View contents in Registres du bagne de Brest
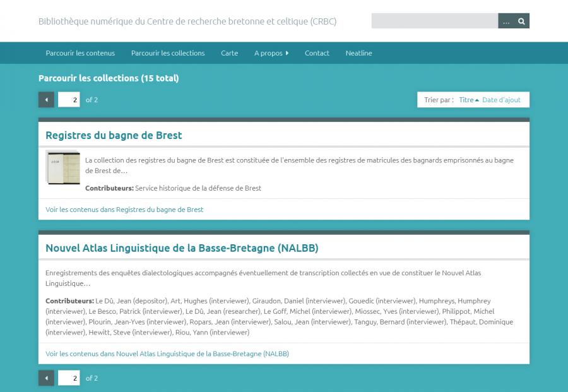 (x=124, y=210)
